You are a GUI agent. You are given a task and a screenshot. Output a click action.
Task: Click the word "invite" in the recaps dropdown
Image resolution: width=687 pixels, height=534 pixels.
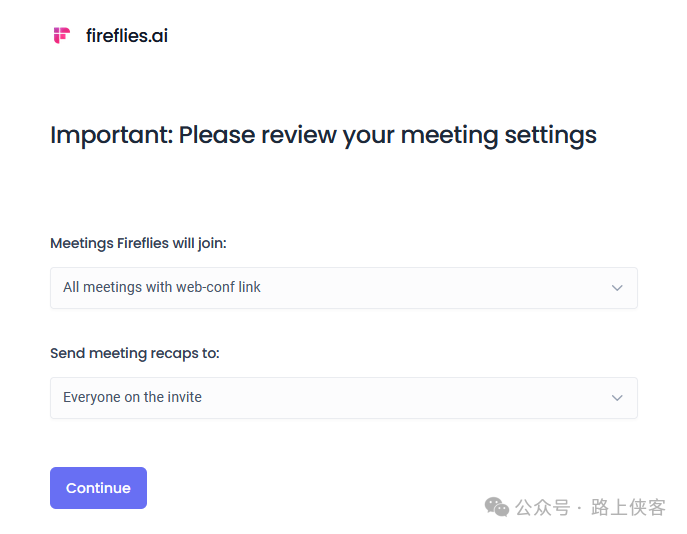pos(185,398)
